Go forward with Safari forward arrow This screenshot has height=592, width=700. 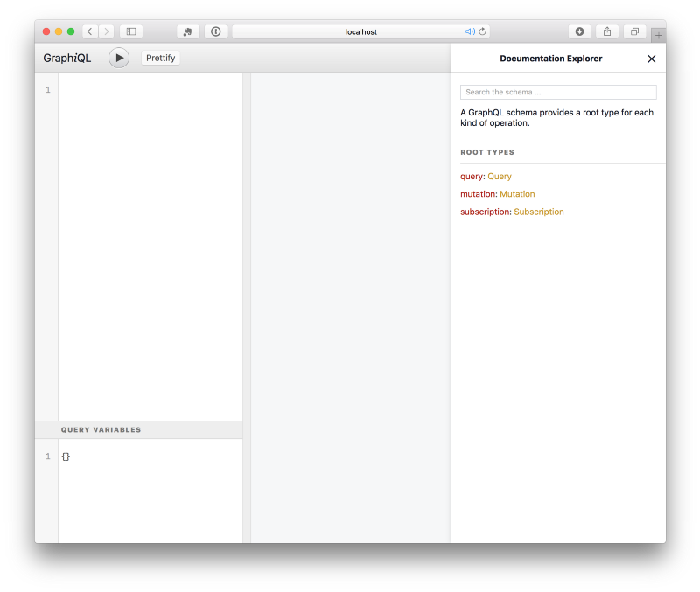(106, 31)
